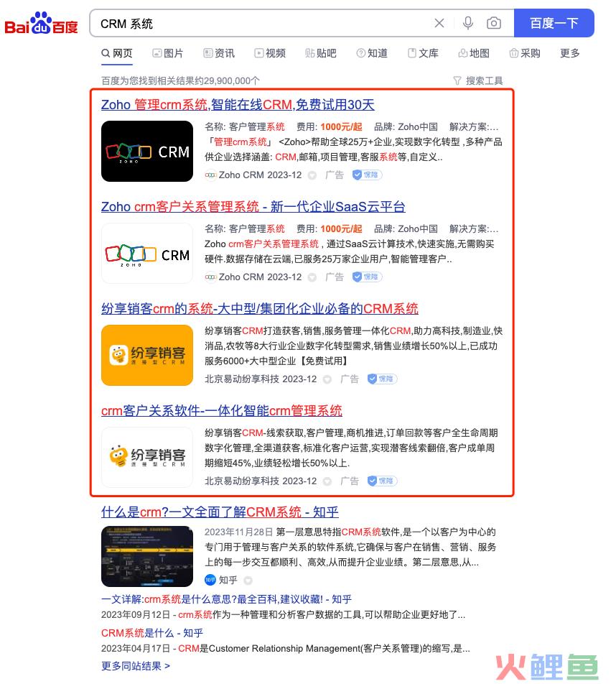Clear the search box with X icon
The image size is (616, 684).
click(x=439, y=23)
